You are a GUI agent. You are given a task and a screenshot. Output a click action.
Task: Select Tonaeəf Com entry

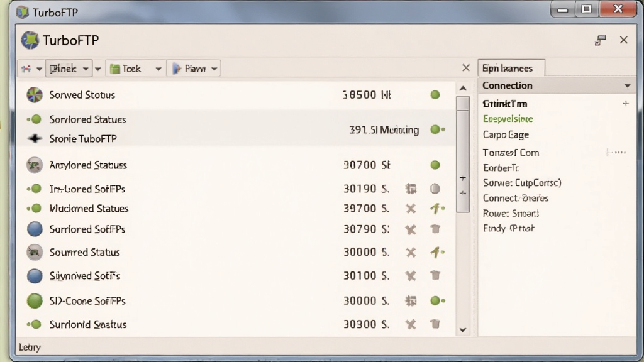point(511,153)
